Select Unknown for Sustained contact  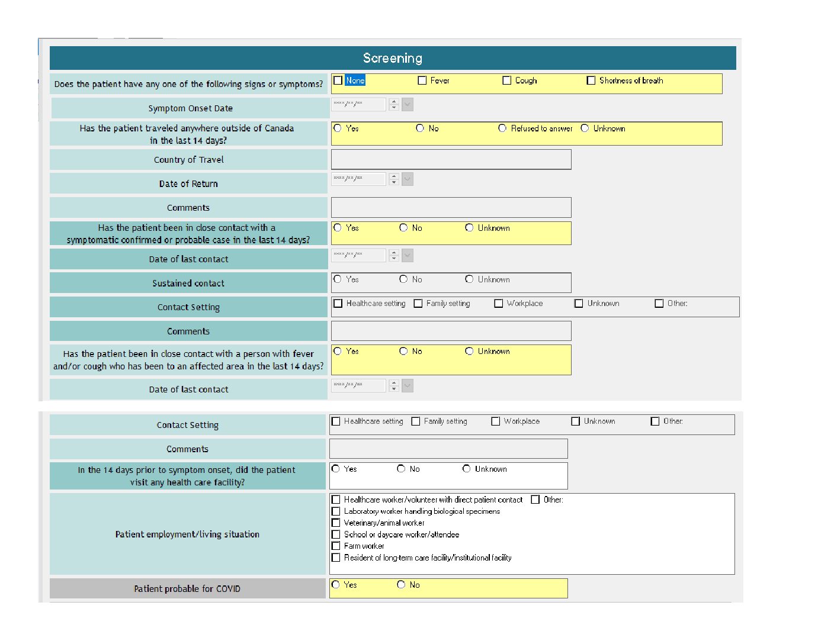coord(470,279)
